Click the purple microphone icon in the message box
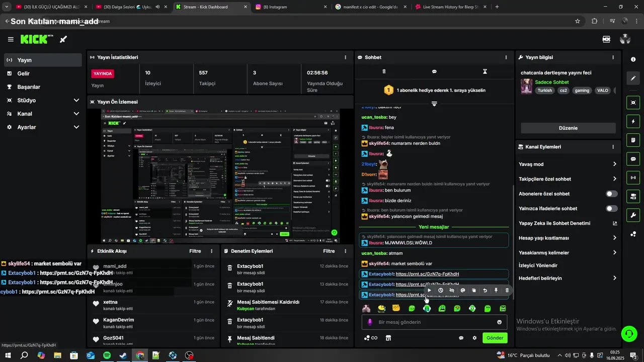 coord(369,322)
